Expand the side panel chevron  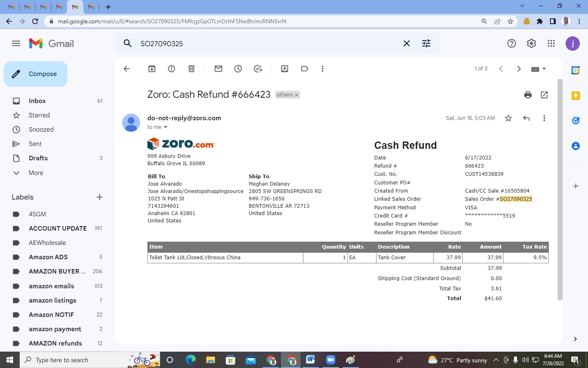pyautogui.click(x=575, y=339)
